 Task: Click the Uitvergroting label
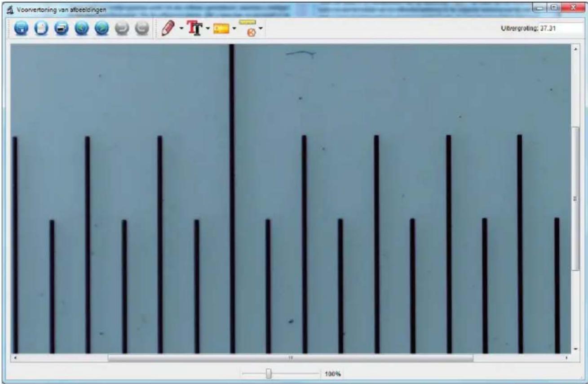point(519,28)
